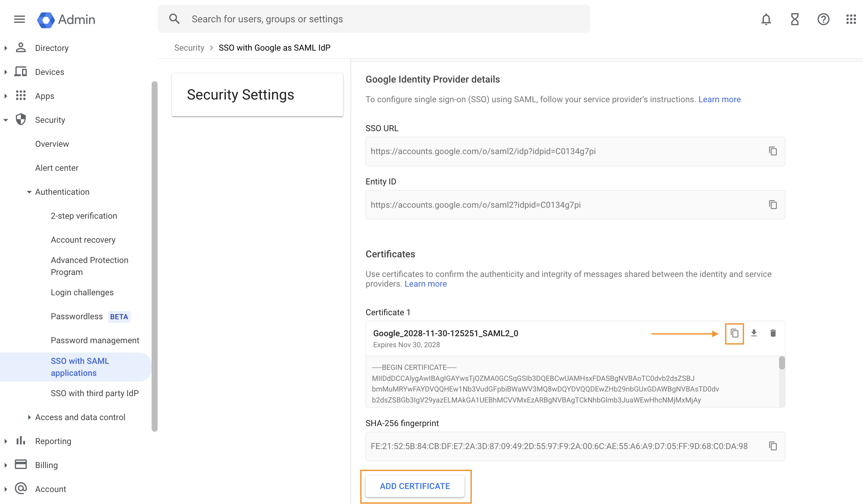Open Alert center
Viewport: 863px width, 504px height.
pyautogui.click(x=57, y=168)
